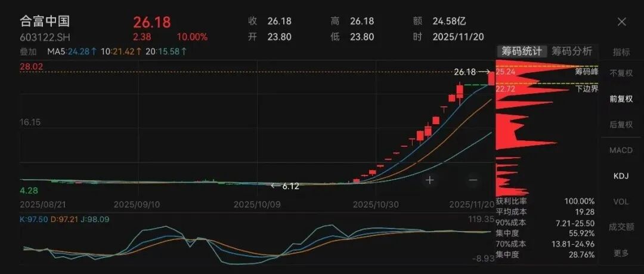Click 70%成本 range 13.81-24.96
Image resolution: width=644 pixels, height=274 pixels.
pyautogui.click(x=574, y=244)
